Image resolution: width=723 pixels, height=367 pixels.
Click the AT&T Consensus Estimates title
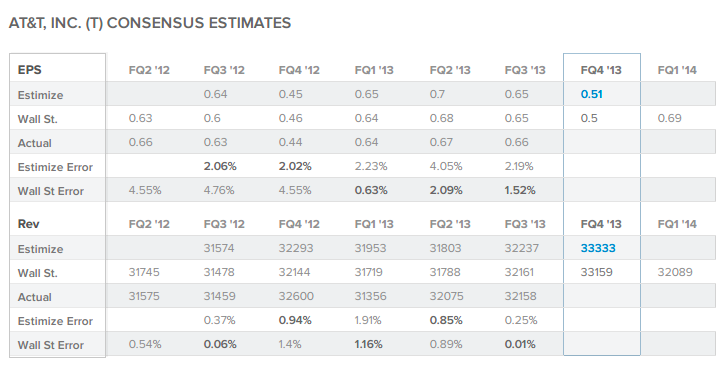pyautogui.click(x=150, y=23)
